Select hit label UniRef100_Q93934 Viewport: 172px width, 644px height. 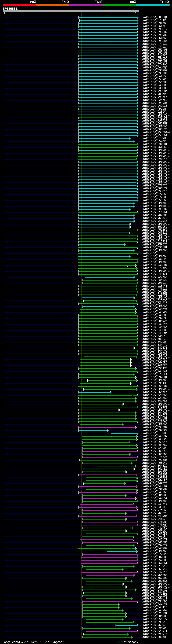pyautogui.click(x=154, y=283)
